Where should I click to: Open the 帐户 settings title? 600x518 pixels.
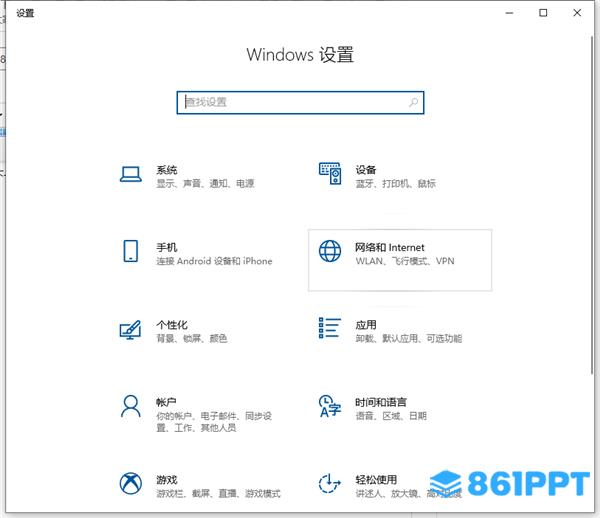click(166, 402)
